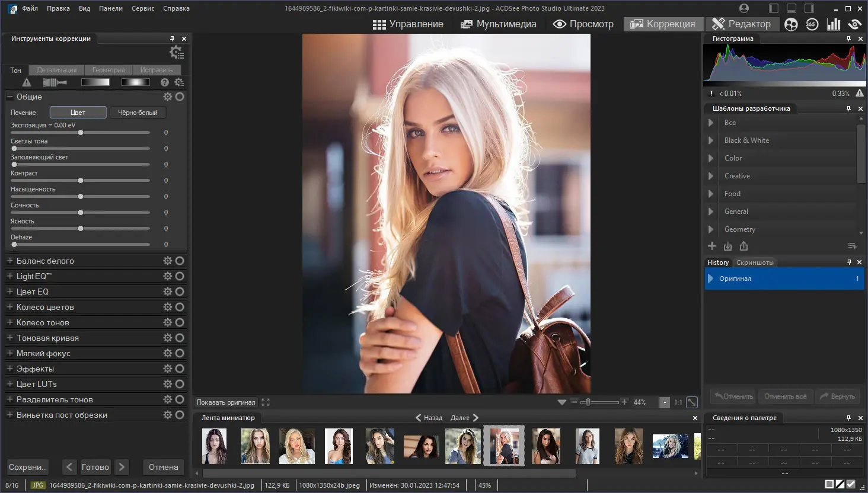Screen dimensions: 868x493
Task: Click the Показать оригинал button
Action: 226,402
